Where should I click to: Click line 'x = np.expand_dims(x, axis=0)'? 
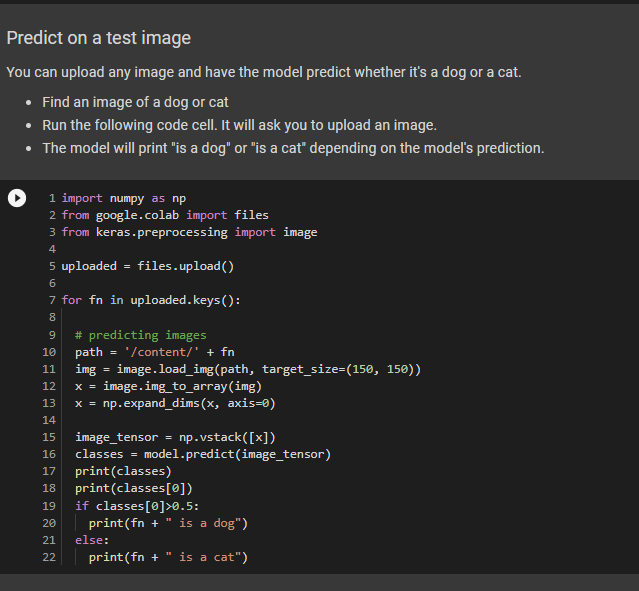pyautogui.click(x=175, y=404)
